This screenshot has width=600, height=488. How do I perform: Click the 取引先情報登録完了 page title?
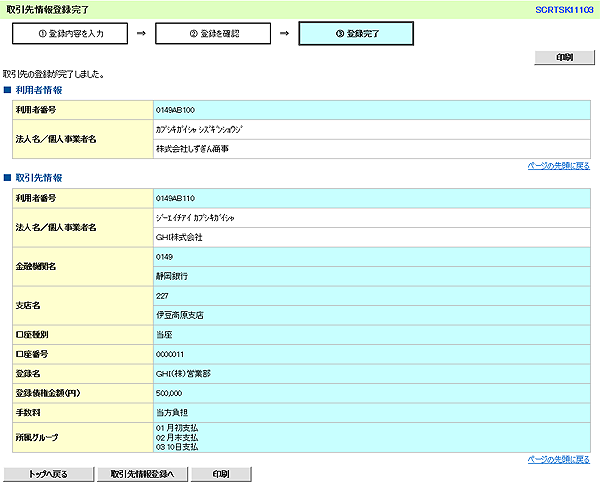(48, 10)
